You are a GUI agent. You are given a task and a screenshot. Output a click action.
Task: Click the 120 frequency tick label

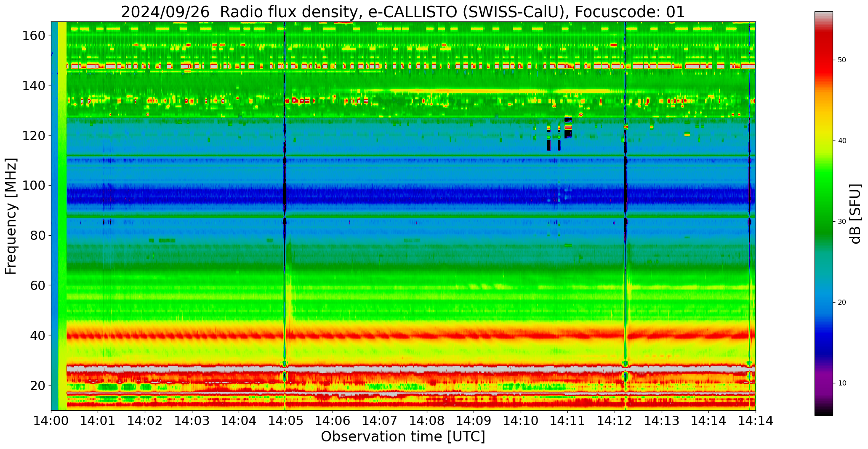coord(34,135)
